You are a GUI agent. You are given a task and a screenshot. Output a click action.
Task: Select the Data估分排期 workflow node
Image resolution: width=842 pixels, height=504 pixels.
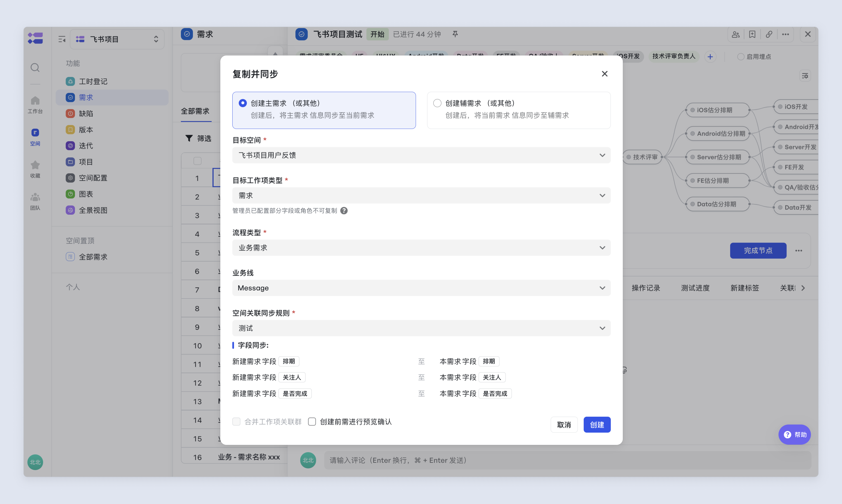[x=717, y=204]
